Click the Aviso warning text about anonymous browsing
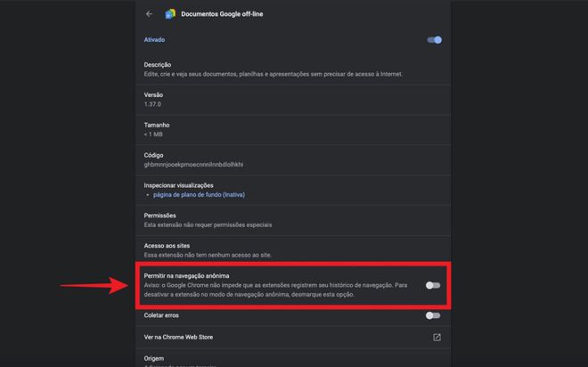The image size is (588, 367). [275, 290]
